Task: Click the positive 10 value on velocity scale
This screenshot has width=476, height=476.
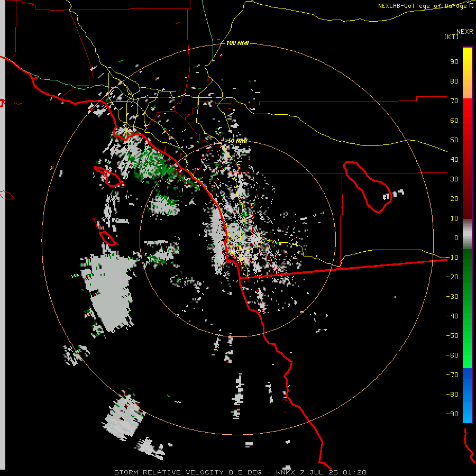Action: click(454, 218)
